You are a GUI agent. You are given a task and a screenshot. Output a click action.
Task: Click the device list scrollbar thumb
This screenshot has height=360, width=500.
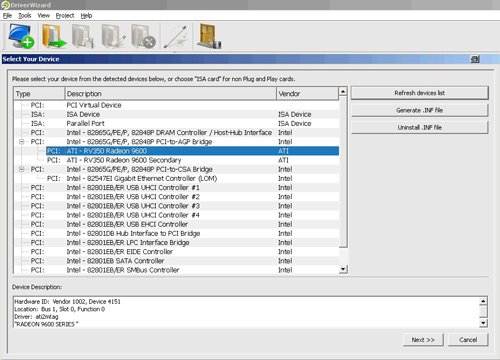(343, 172)
